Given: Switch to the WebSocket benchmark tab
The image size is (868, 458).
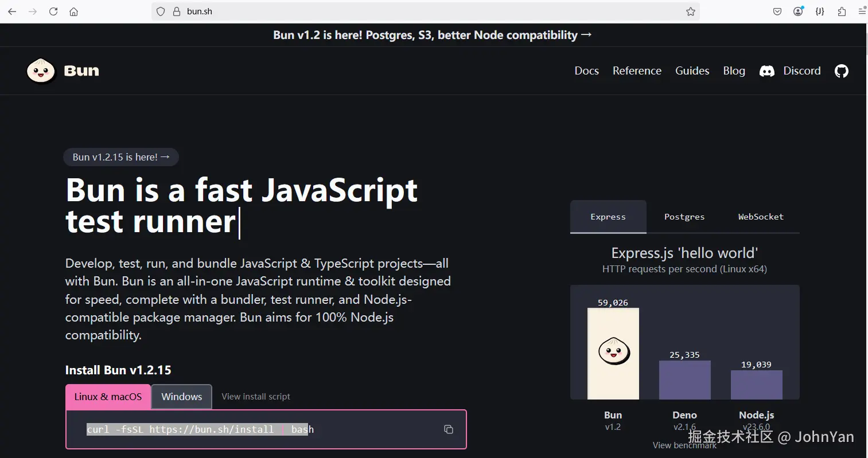Looking at the screenshot, I should click(x=761, y=217).
